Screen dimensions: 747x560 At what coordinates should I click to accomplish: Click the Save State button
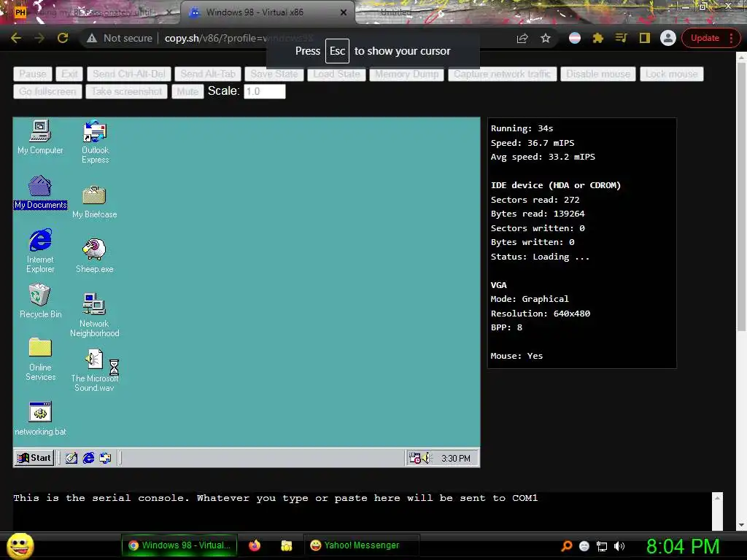(x=274, y=74)
